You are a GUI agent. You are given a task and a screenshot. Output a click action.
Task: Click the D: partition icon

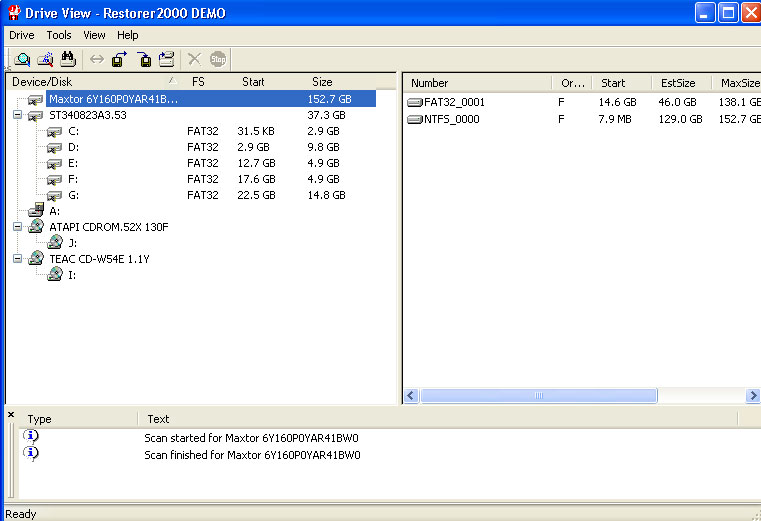click(x=54, y=148)
